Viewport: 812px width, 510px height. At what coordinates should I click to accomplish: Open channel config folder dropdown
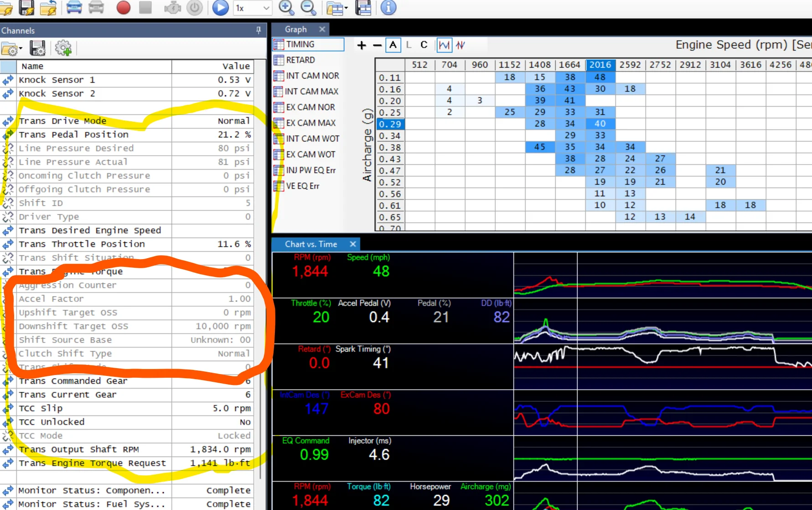click(11, 48)
